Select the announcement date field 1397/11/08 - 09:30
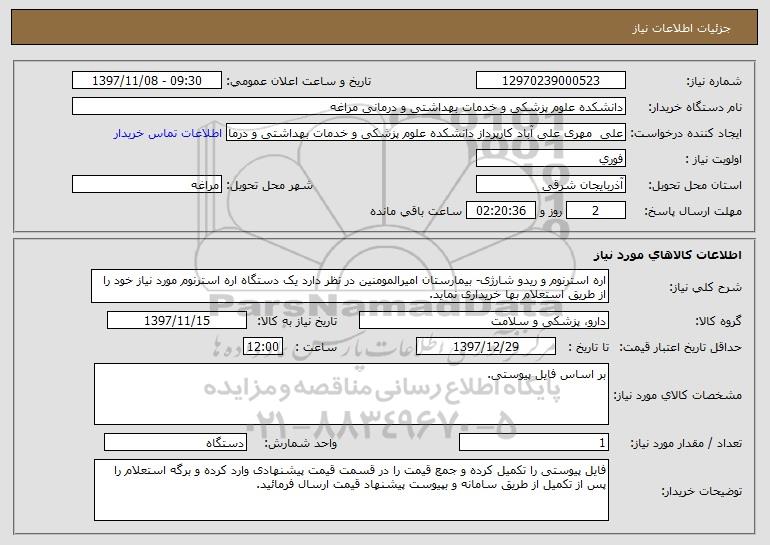 coord(147,81)
